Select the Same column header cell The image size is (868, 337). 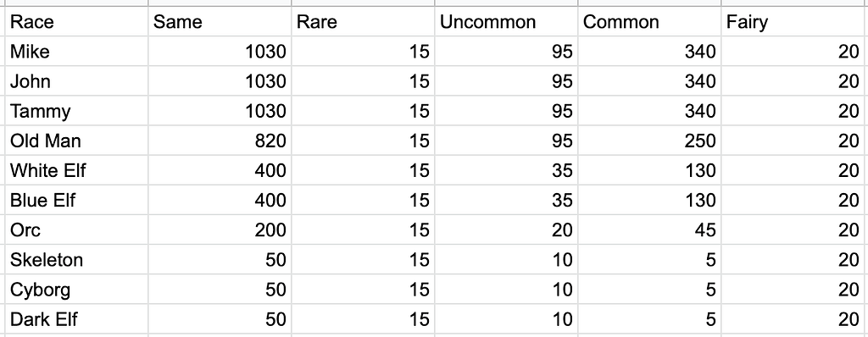[220, 21]
